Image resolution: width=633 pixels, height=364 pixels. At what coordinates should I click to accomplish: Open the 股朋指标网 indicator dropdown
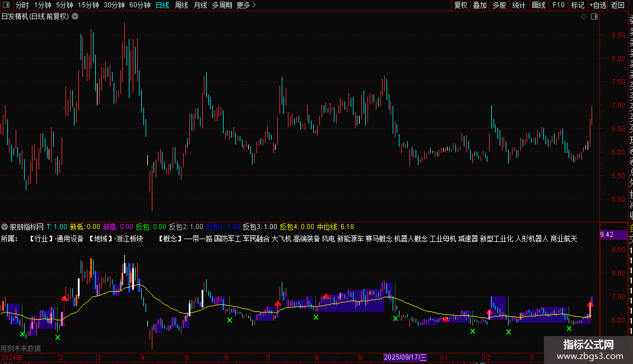[4, 227]
